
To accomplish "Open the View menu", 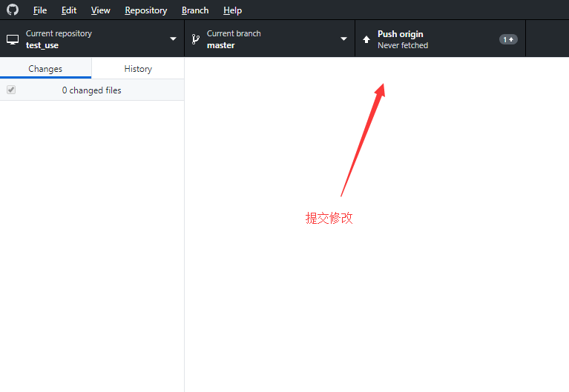I will (101, 10).
